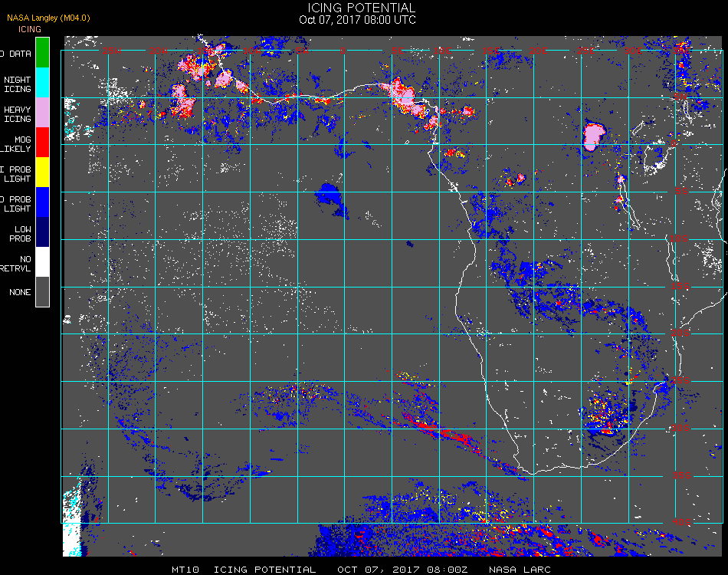Click the pink HEAVY ICING legend swatch

pyautogui.click(x=43, y=112)
